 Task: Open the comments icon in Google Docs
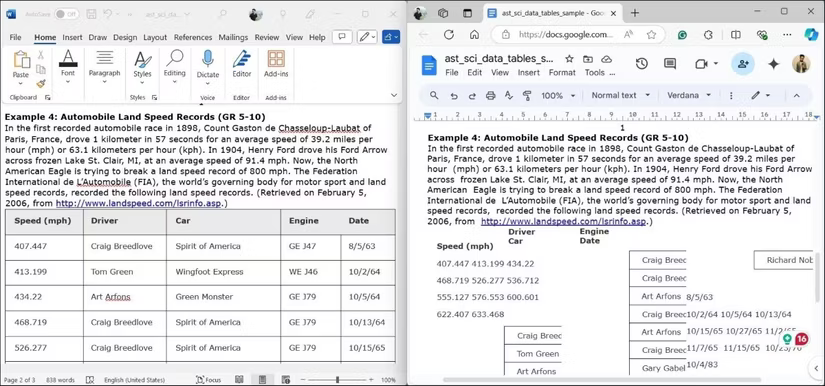coord(670,64)
